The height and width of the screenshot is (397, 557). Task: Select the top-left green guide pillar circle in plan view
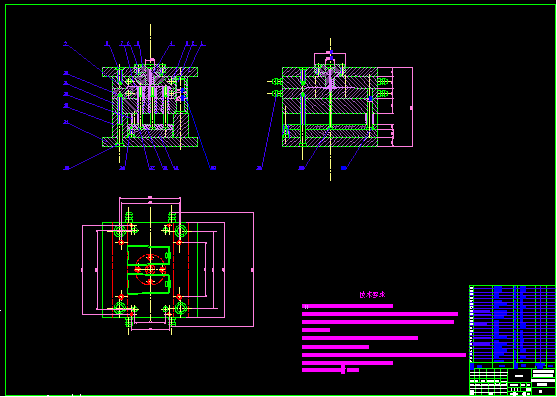point(120,231)
